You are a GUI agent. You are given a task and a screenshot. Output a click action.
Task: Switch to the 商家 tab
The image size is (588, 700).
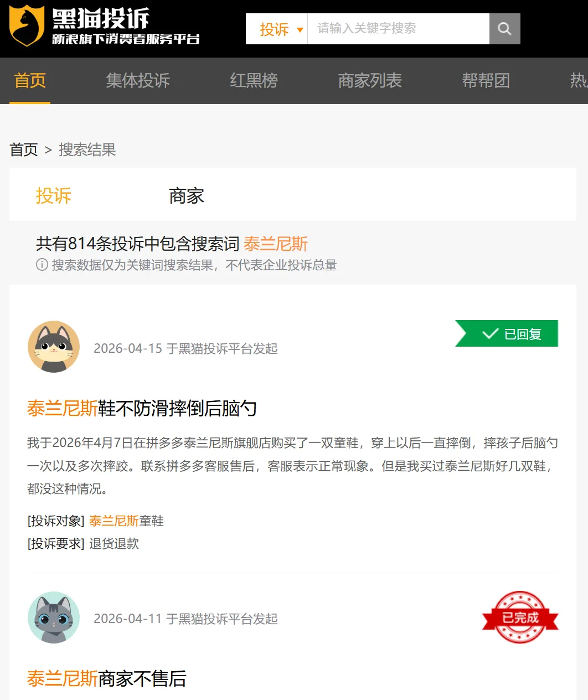(186, 195)
